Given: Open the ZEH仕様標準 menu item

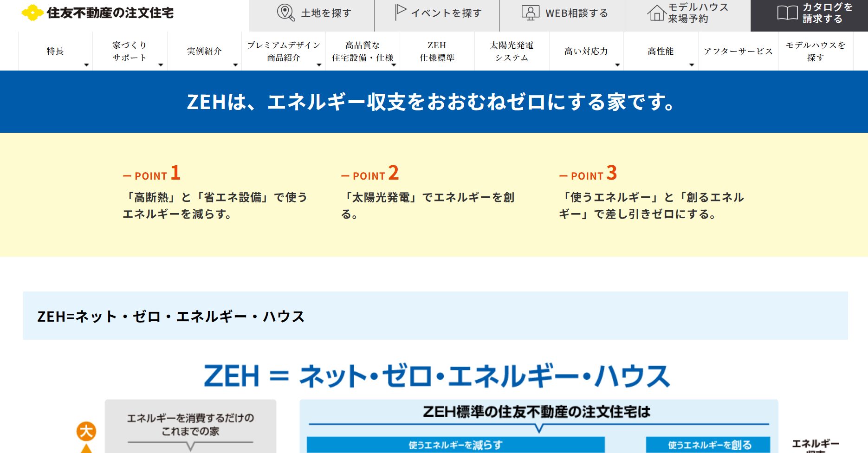Looking at the screenshot, I should tap(437, 51).
